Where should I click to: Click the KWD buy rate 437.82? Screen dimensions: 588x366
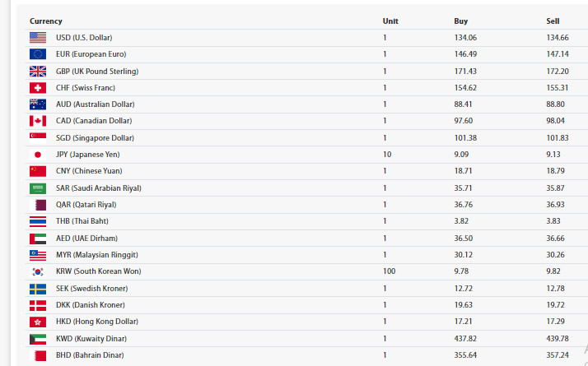click(x=465, y=339)
